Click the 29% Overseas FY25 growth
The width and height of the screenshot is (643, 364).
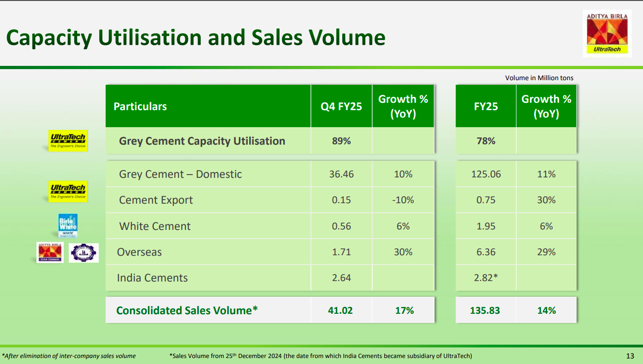point(546,252)
